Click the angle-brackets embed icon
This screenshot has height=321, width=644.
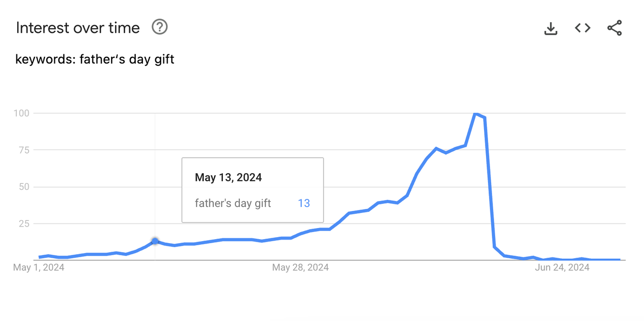[x=582, y=28]
